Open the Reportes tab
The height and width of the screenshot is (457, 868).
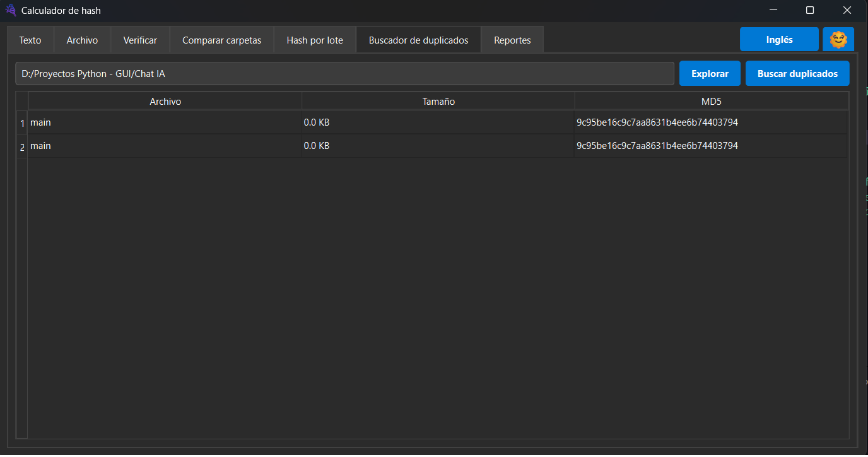pos(512,40)
